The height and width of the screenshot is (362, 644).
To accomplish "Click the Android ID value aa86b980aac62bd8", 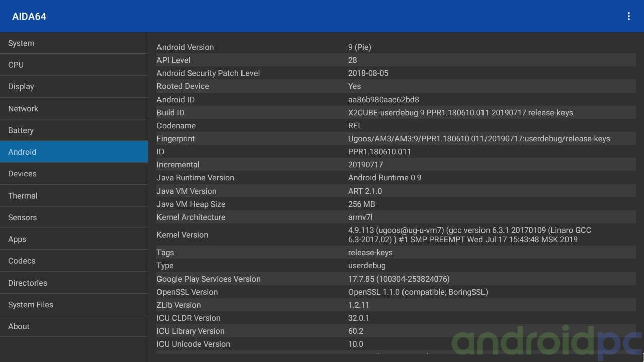I will coord(383,100).
